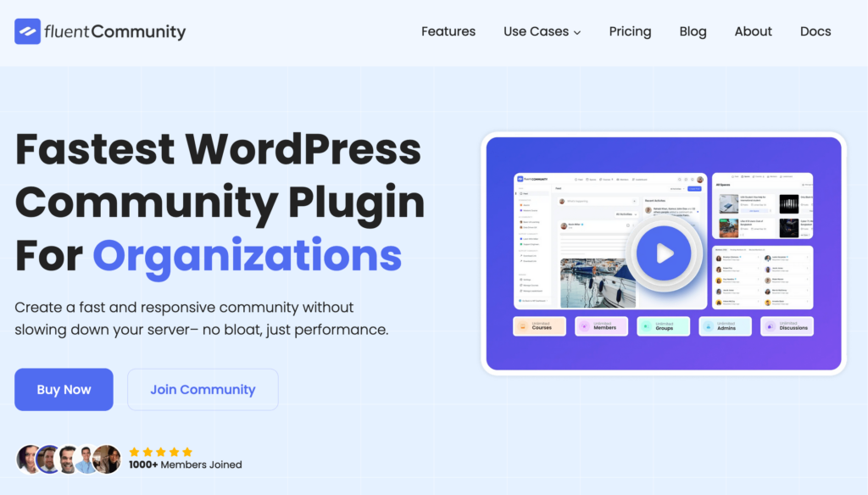This screenshot has height=495, width=868.
Task: Play the product demo video
Action: [664, 253]
